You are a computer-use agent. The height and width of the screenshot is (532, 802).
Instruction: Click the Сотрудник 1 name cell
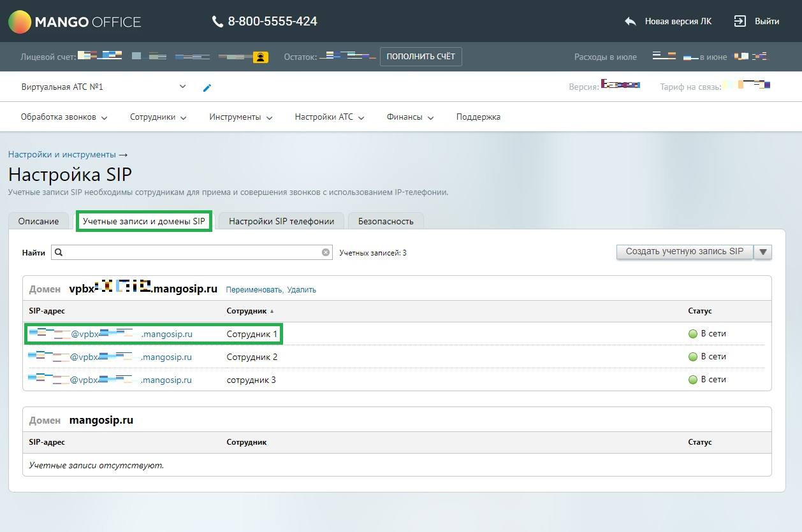[x=252, y=334]
